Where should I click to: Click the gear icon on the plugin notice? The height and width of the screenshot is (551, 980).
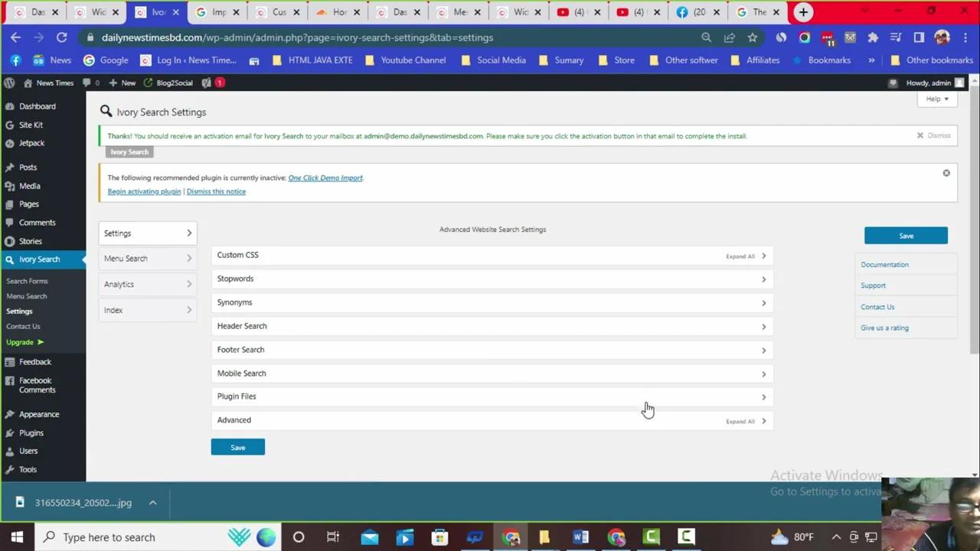(x=946, y=173)
